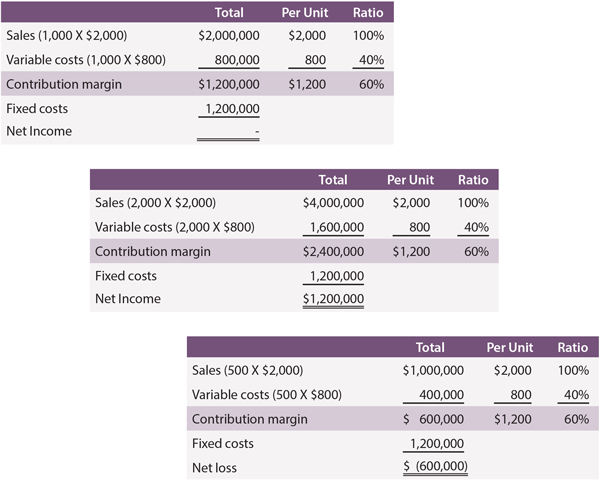Image resolution: width=600 pixels, height=481 pixels.
Task: Select the $1,000,000 sales total value
Action: point(433,370)
